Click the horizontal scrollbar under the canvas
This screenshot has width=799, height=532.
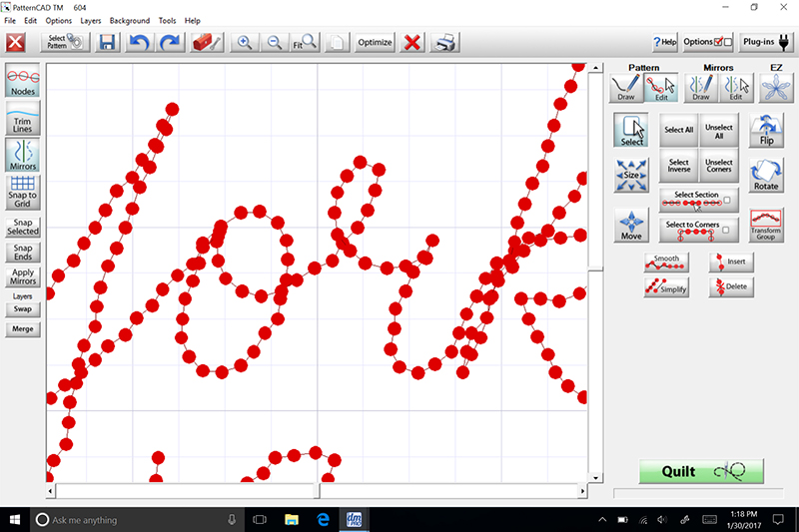coord(318,491)
